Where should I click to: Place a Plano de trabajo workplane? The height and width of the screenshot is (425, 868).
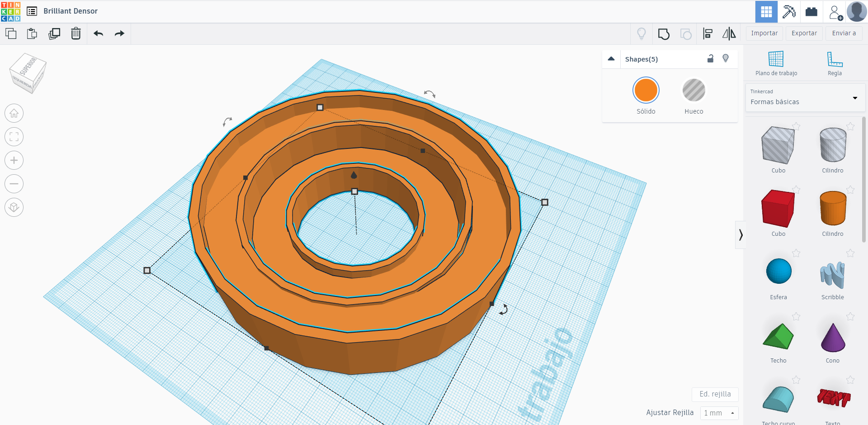point(776,63)
